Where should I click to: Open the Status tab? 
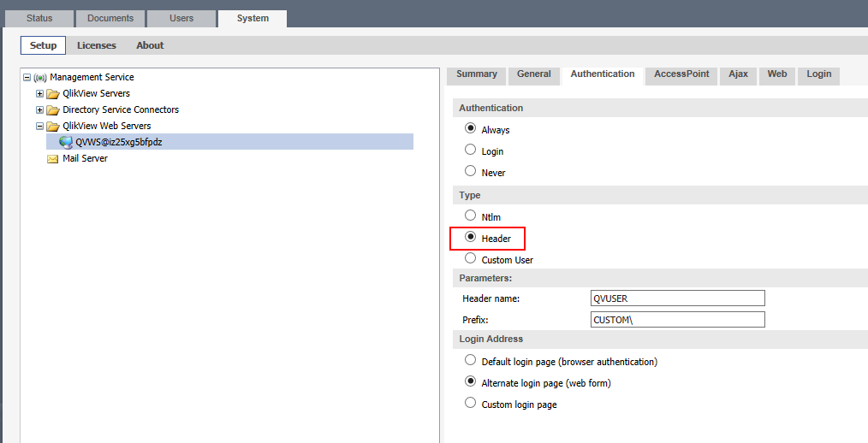39,18
